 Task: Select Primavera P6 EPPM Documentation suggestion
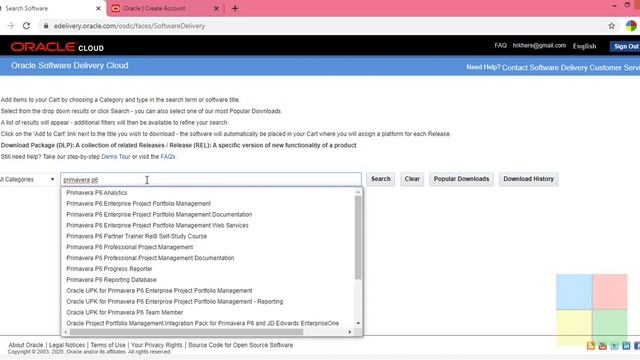159,214
